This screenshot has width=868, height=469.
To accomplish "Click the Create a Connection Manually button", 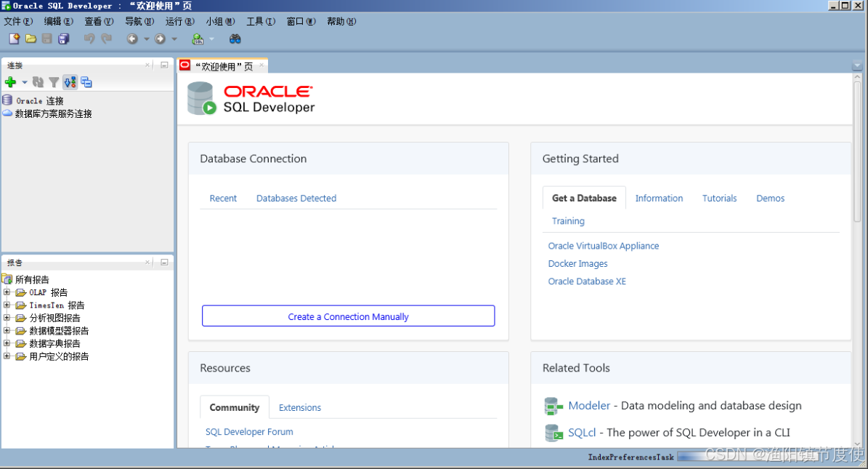I will coord(348,316).
